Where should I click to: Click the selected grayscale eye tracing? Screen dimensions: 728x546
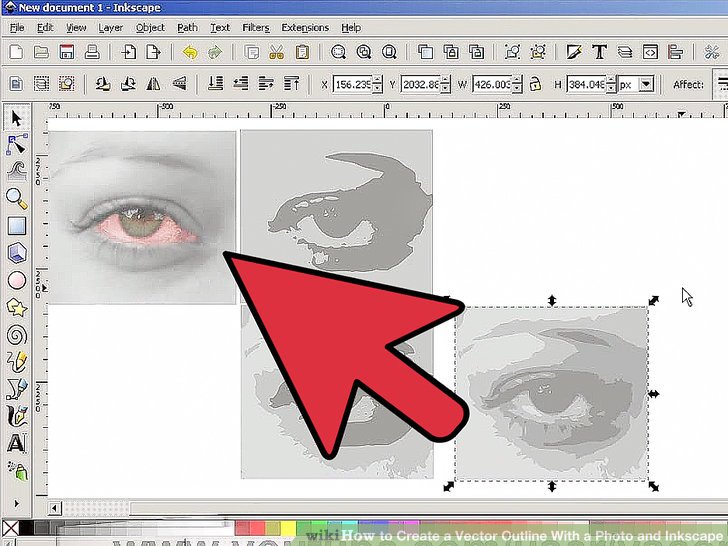point(552,394)
